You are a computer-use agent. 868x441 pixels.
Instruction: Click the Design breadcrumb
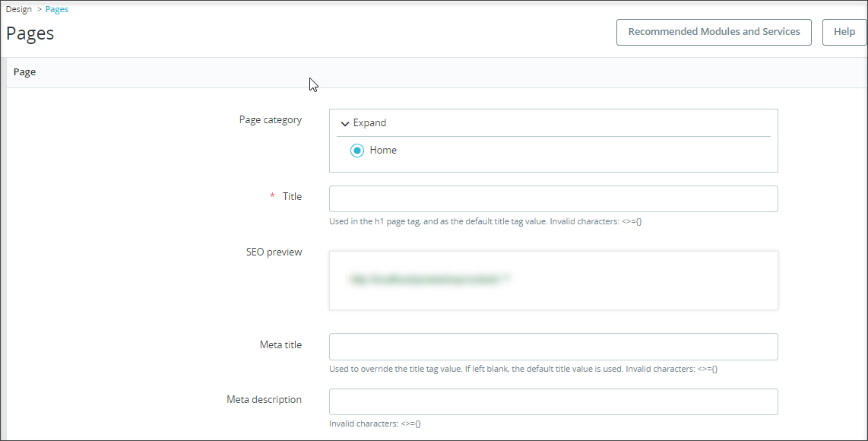pos(19,9)
